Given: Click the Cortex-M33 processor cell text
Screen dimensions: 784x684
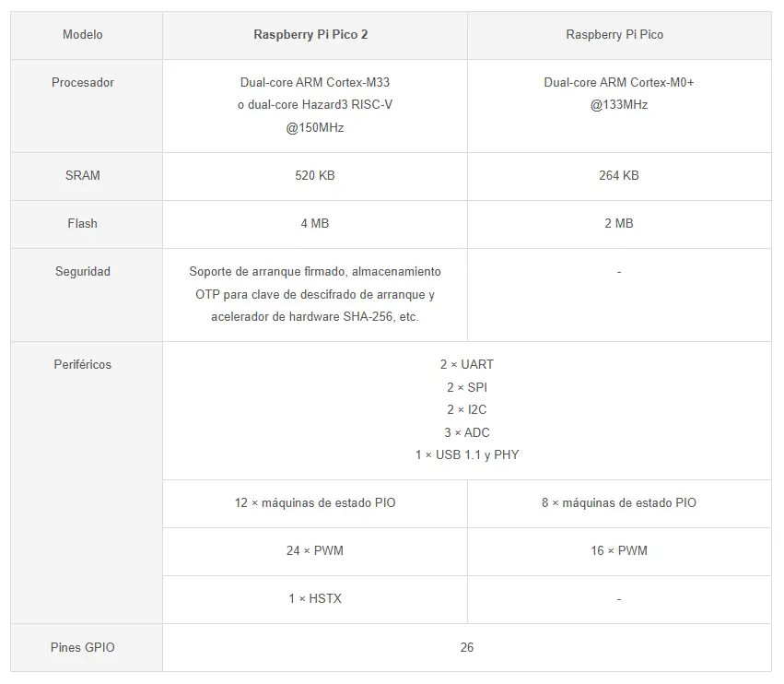Looking at the screenshot, I should [x=315, y=83].
